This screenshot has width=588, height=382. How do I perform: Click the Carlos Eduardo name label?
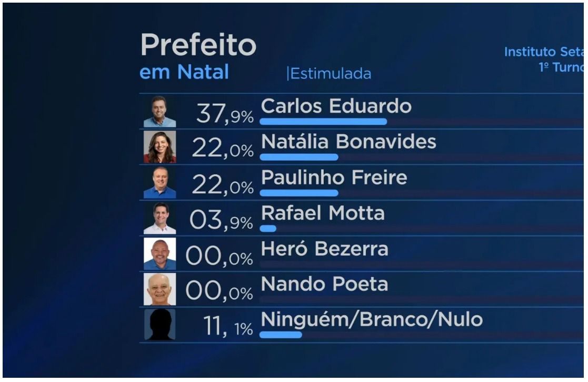[336, 106]
